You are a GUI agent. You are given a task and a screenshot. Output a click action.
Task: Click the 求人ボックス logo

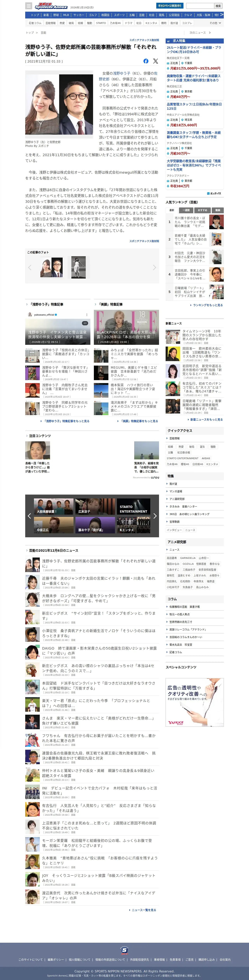pyautogui.click(x=214, y=193)
